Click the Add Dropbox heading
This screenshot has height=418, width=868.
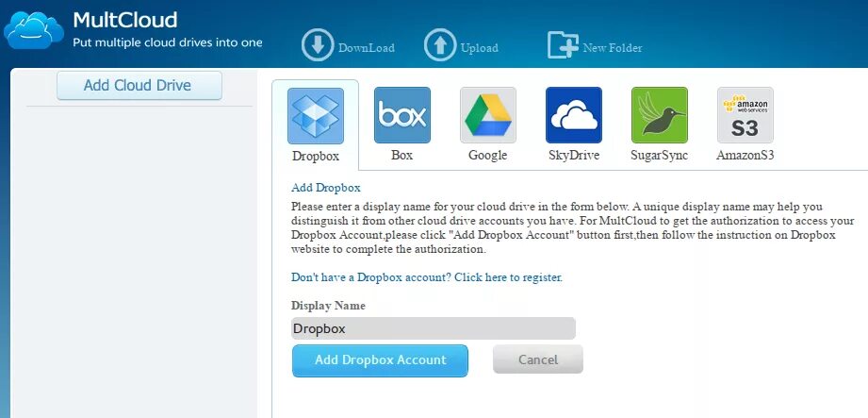(x=326, y=188)
